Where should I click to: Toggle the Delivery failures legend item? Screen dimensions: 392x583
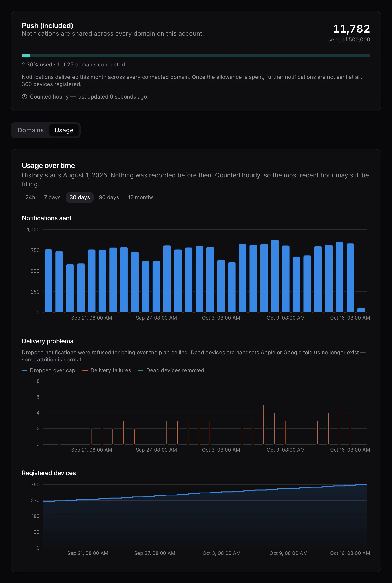[x=107, y=370]
